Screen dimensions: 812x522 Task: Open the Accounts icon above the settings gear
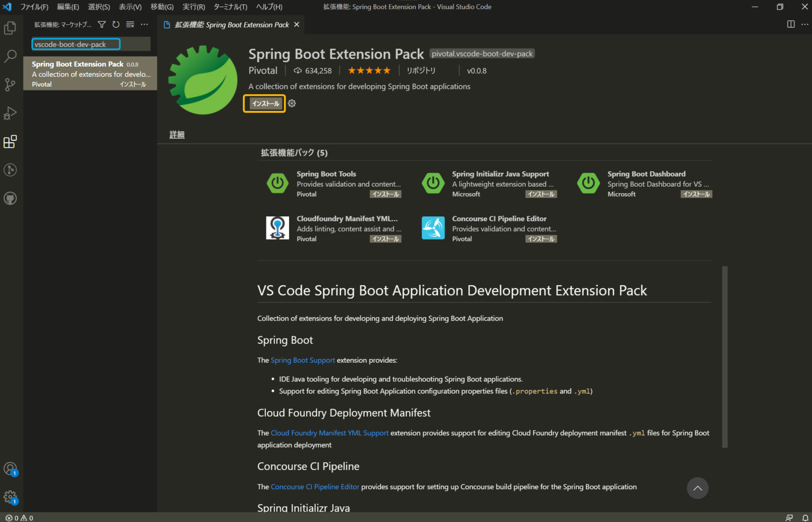click(10, 469)
